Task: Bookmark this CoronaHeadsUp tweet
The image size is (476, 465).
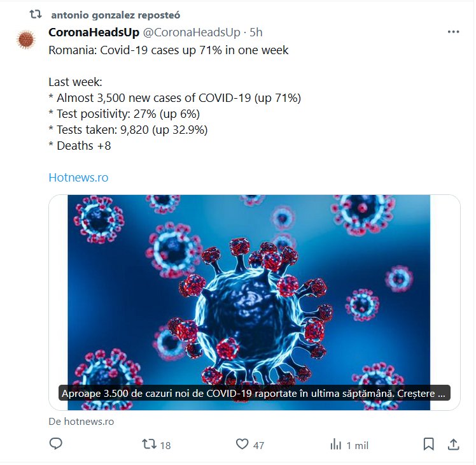Action: click(x=429, y=444)
